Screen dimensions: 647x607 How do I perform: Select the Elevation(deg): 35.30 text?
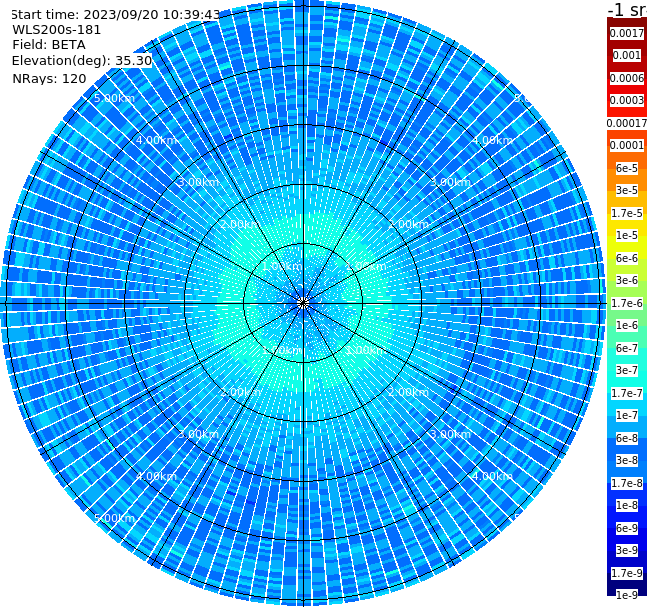coord(82,61)
